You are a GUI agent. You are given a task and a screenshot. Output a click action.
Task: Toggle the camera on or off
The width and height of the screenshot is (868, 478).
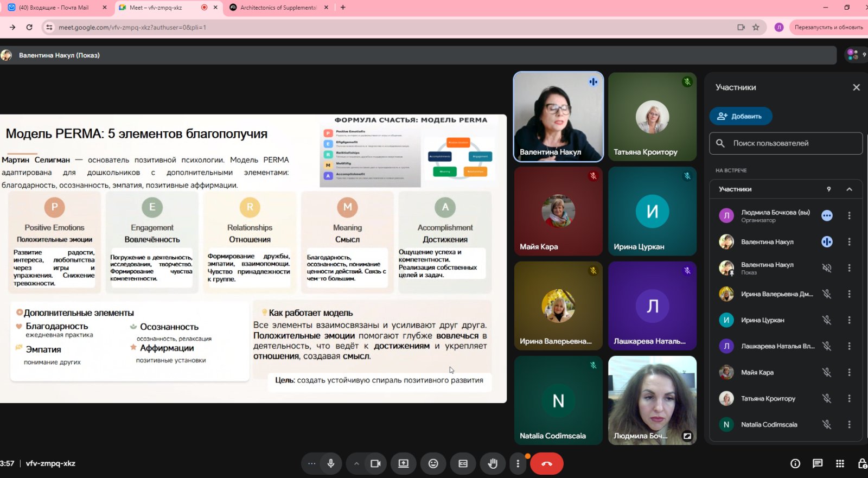[375, 463]
